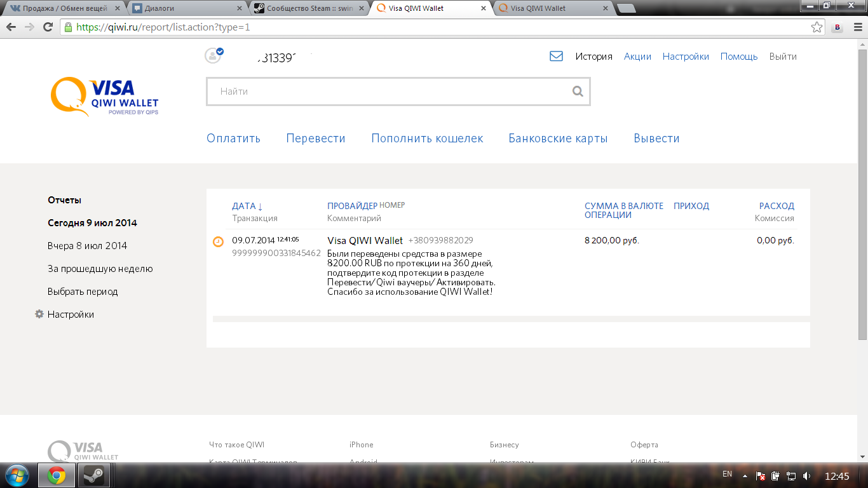Screen dimensions: 868x488
Task: Open Windows Start button
Action: coord(17,475)
